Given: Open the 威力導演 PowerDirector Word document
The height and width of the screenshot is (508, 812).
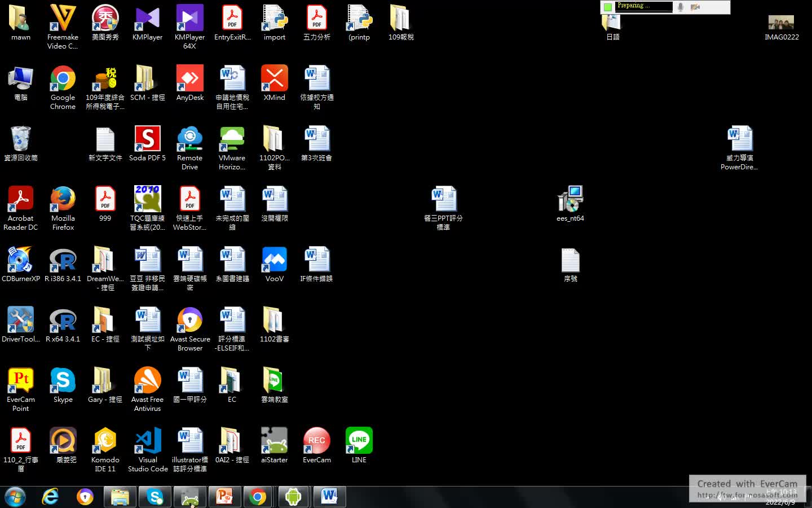Looking at the screenshot, I should point(739,148).
